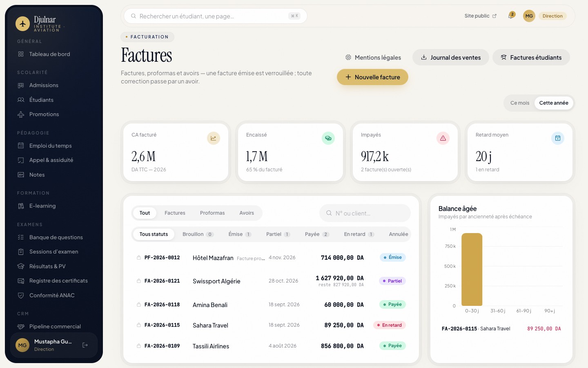Open the notifications bell icon
588x368 pixels.
point(511,16)
